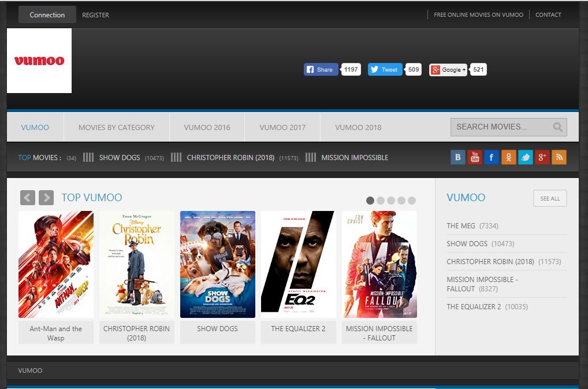The height and width of the screenshot is (389, 588).
Task: Open the REGISTER link
Action: pos(96,15)
